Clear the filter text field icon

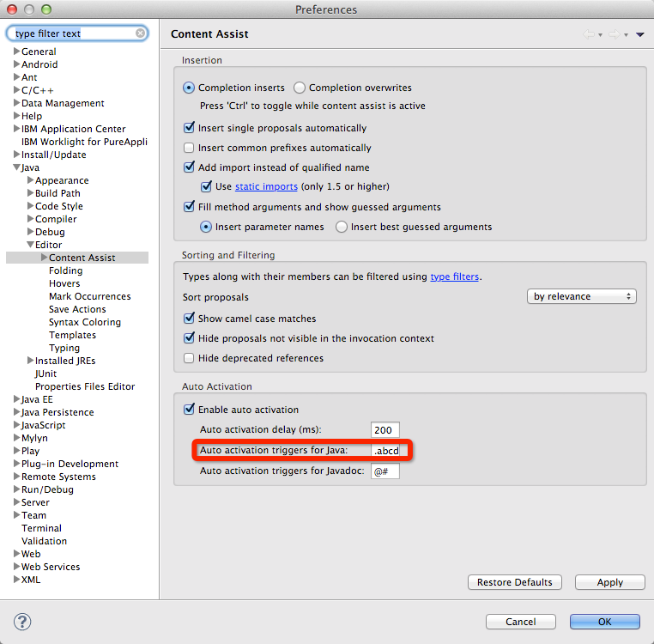(x=141, y=33)
